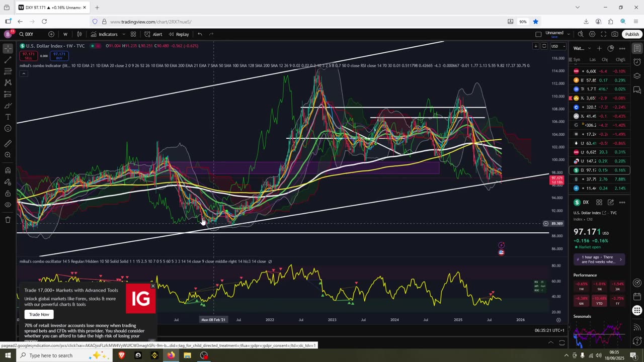Open the Watchlist name dropdown
This screenshot has width=644, height=362.
point(581,48)
